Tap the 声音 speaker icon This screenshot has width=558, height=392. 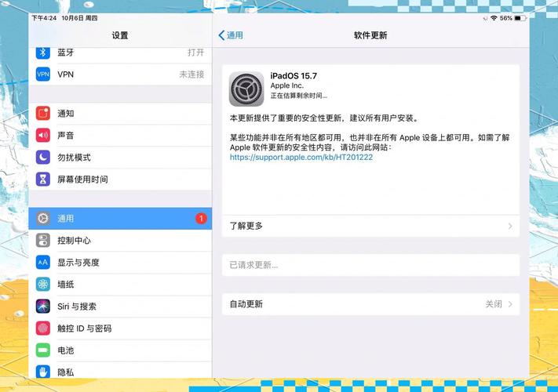pyautogui.click(x=43, y=136)
